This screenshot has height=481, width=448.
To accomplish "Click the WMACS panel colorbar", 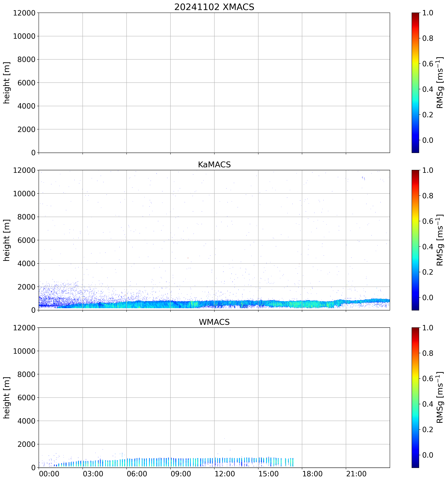I will click(415, 398).
